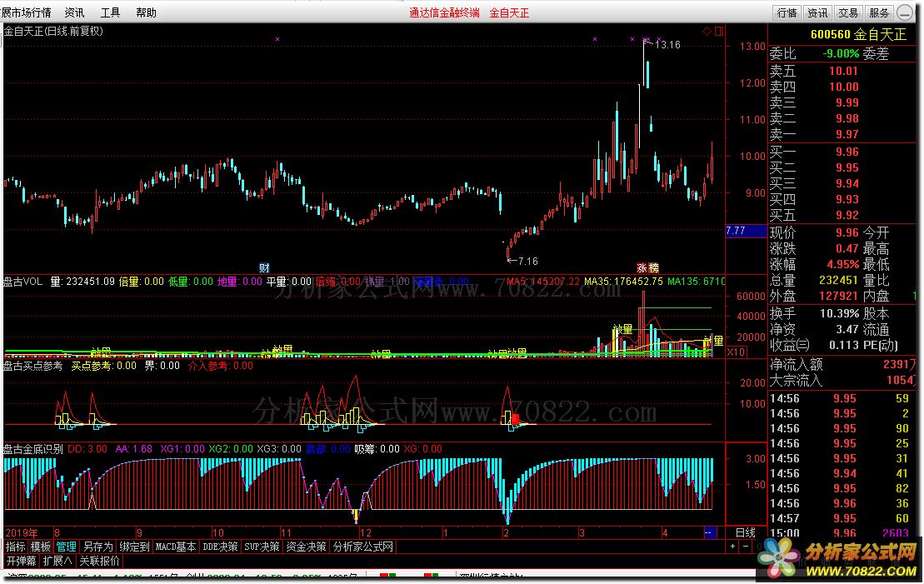Click the 收益(三) value 0.113
924x584 pixels.
pos(845,345)
